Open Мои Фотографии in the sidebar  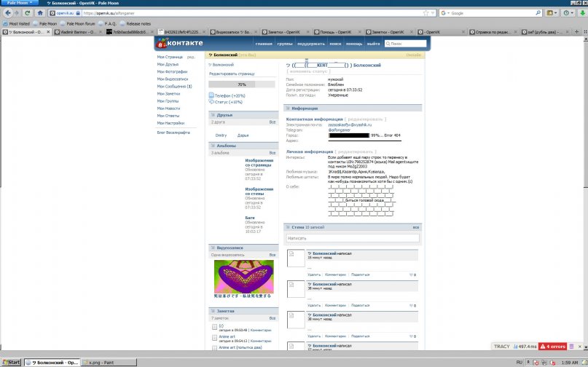pyautogui.click(x=172, y=71)
